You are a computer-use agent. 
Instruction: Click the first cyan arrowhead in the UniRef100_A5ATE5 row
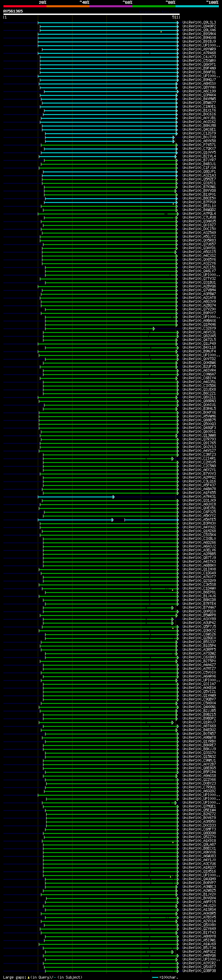[112, 520]
